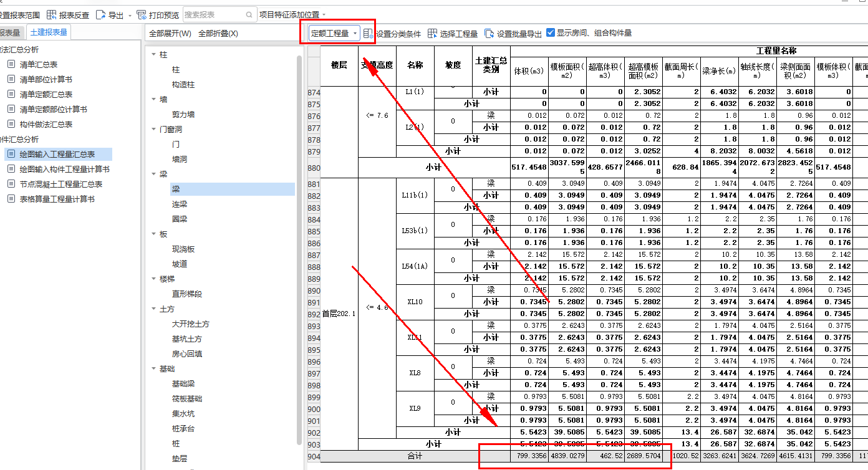Select 大开挖土方 in component tree
The image size is (868, 470).
point(191,324)
